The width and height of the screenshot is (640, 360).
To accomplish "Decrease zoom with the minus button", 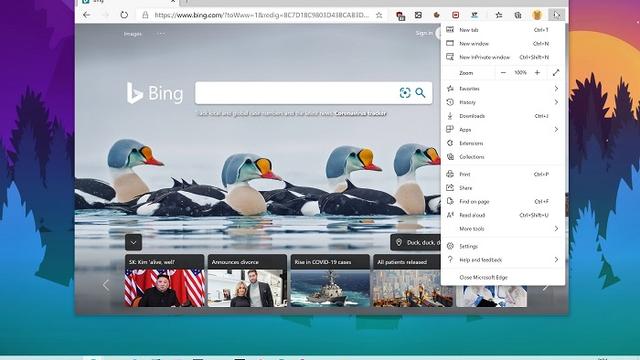I will pos(503,72).
